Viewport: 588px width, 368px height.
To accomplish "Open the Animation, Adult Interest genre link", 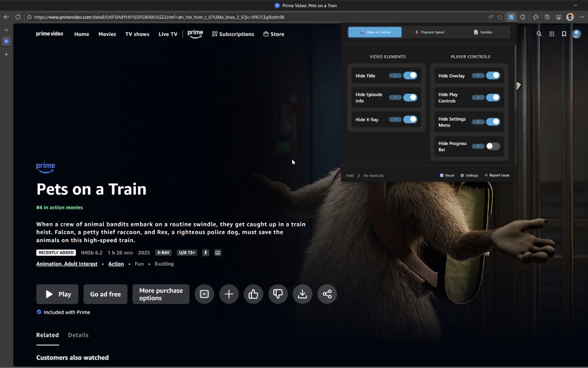I will coord(67,264).
